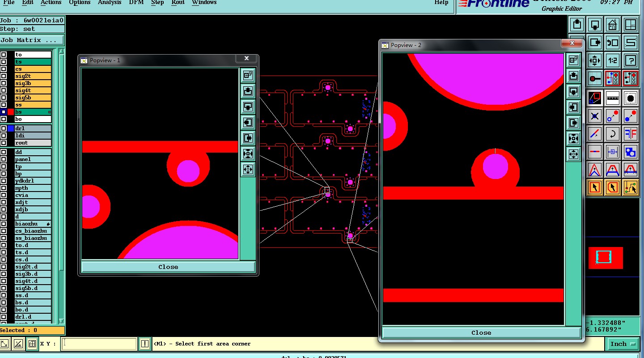Click the polygon arrow select tool
644x358 pixels.
[612, 188]
